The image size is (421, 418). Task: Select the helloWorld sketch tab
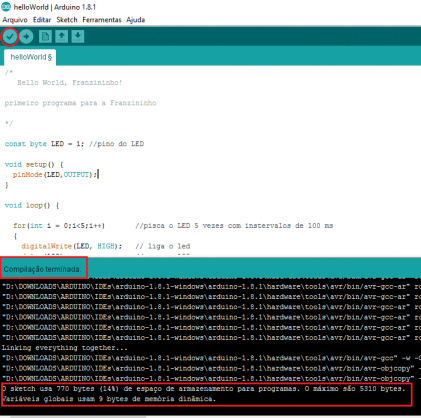pos(30,57)
